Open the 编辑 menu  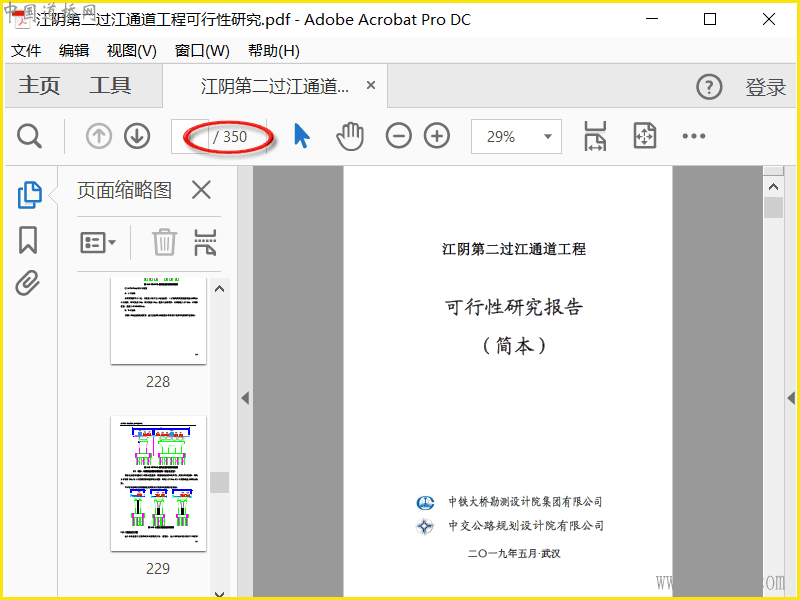74,51
